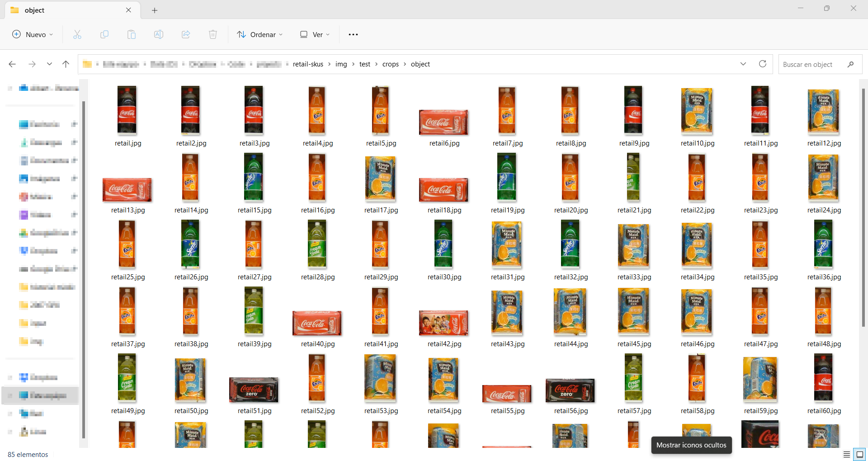Refresh the current folder view
Image resolution: width=868 pixels, height=461 pixels.
click(x=763, y=64)
